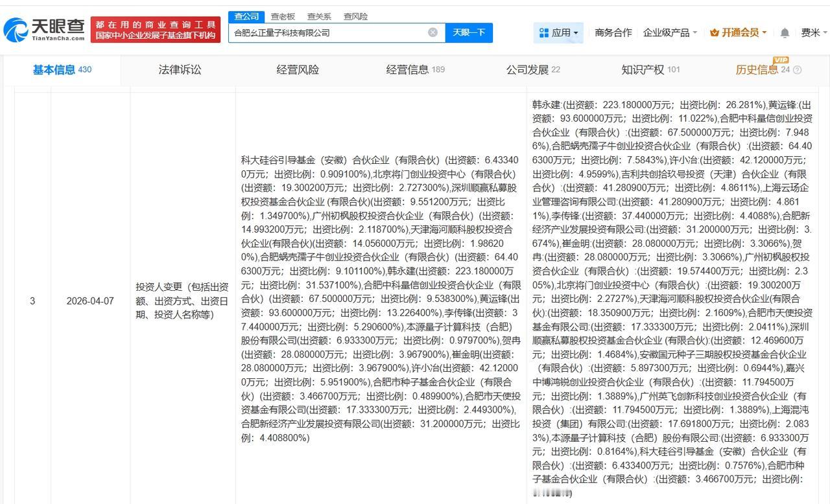This screenshot has height=504, width=830.
Task: Click the date 2026-04-07
Action: 90,301
